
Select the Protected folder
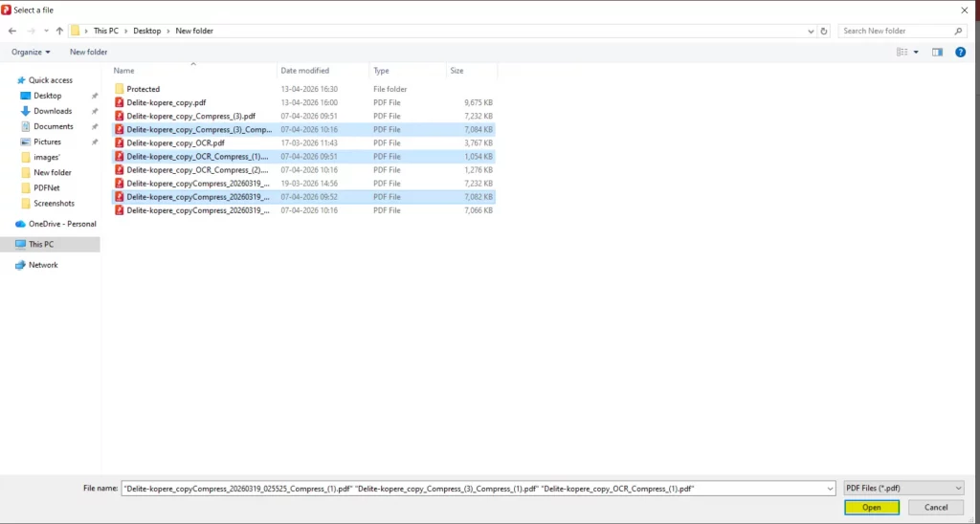[303, 89]
